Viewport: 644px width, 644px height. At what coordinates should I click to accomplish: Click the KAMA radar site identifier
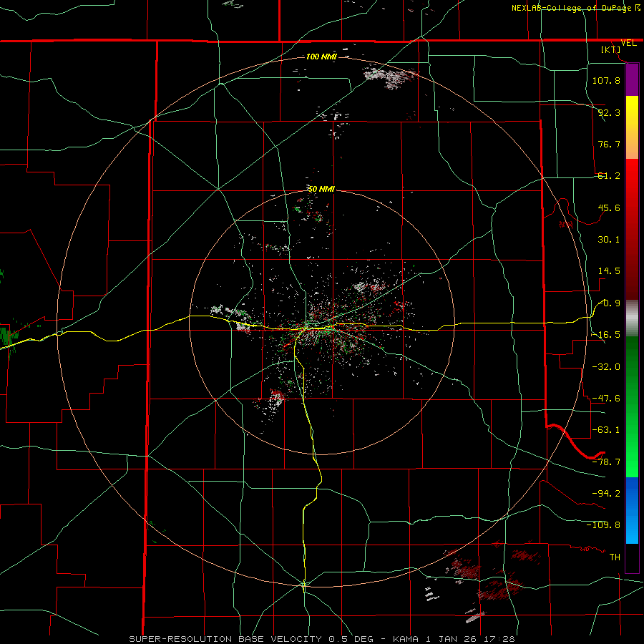[408, 639]
